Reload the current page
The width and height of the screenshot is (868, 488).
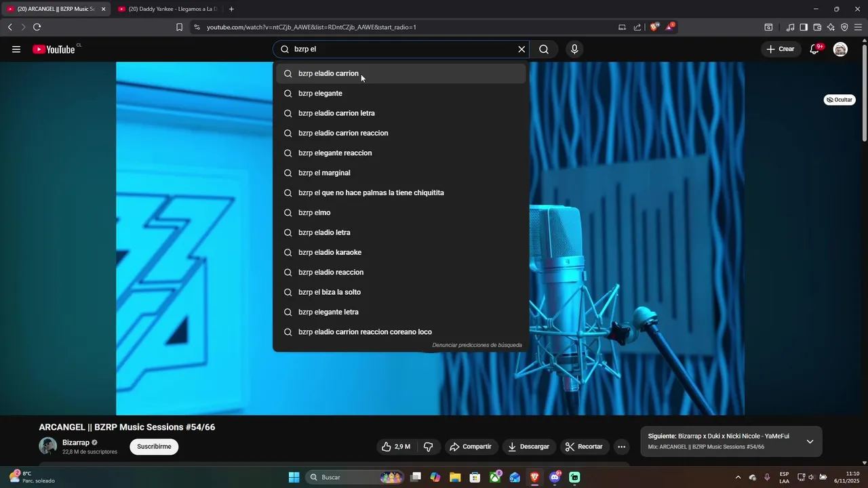(x=37, y=27)
